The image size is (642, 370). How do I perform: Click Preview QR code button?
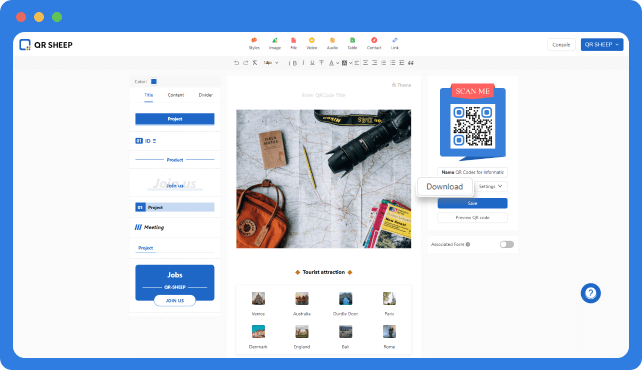click(x=472, y=217)
